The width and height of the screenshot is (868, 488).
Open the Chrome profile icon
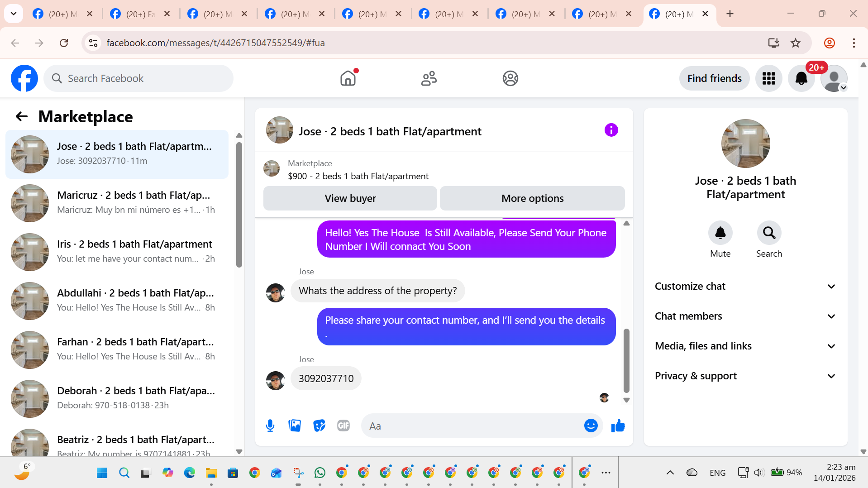(829, 43)
